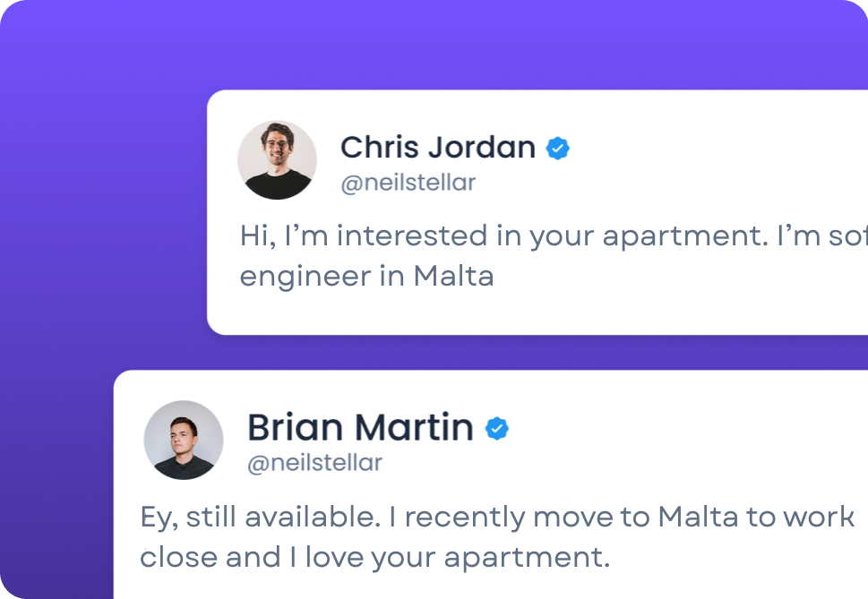Screen dimensions: 868x599
Task: Click the verified badge next to Chris Jordan
Action: 558,148
